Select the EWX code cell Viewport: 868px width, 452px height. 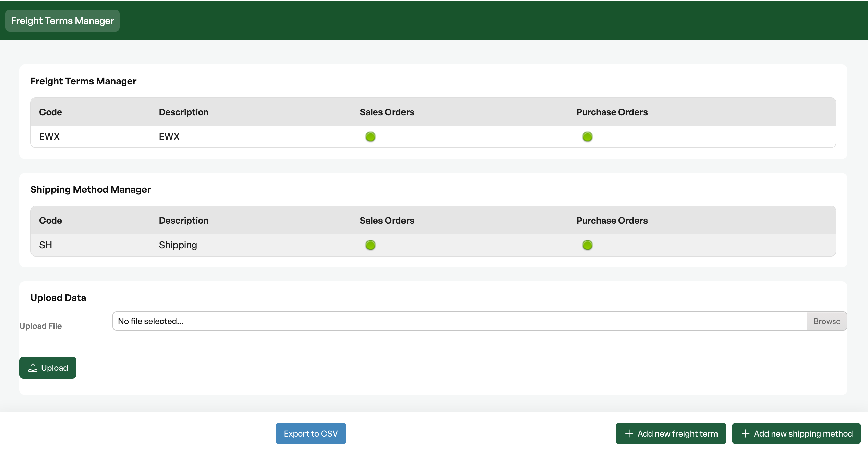[49, 136]
